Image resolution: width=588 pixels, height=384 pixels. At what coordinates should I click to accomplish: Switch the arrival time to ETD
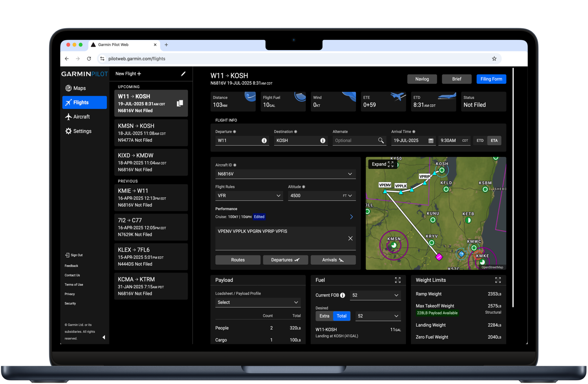(480, 141)
